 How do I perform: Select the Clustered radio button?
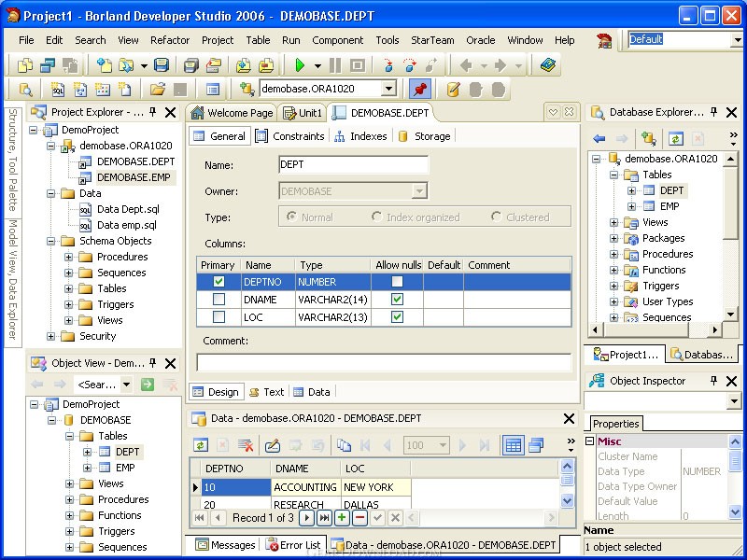496,217
